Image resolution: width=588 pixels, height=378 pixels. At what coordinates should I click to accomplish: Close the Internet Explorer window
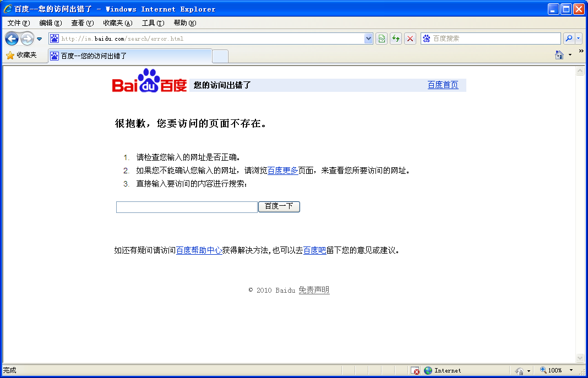point(579,9)
